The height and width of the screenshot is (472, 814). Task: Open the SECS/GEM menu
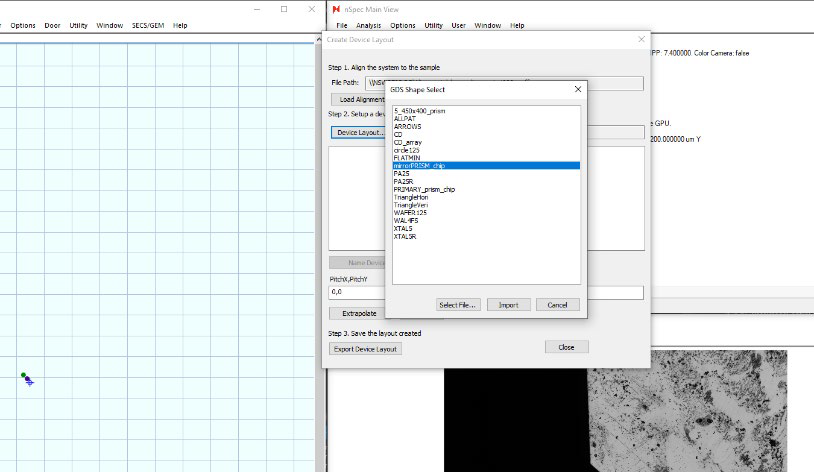click(x=147, y=25)
